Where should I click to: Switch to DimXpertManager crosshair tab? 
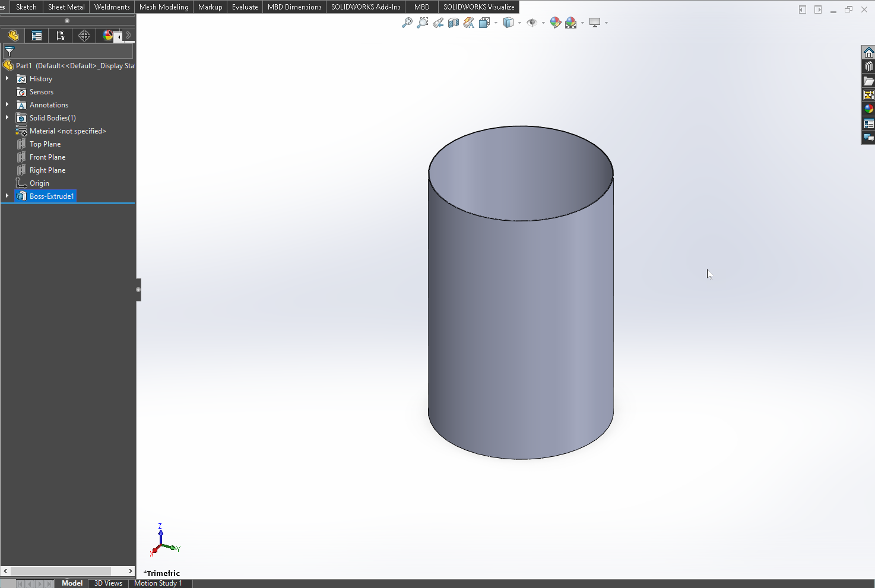click(84, 36)
